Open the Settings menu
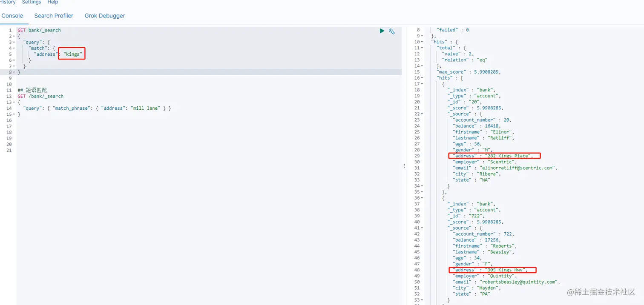The image size is (644, 305). tap(32, 2)
